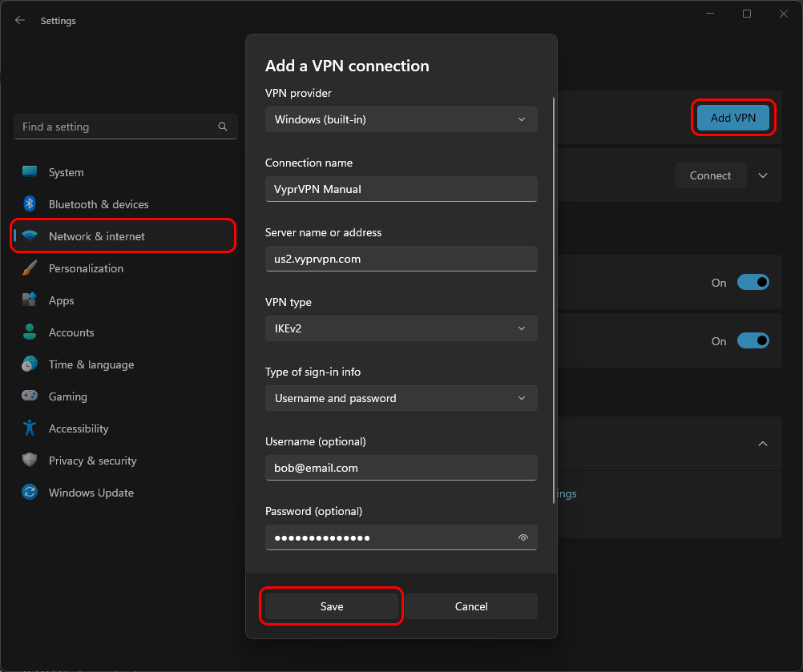Viewport: 803px width, 672px height.
Task: Click the Personalization paintbrush icon
Action: [x=30, y=268]
